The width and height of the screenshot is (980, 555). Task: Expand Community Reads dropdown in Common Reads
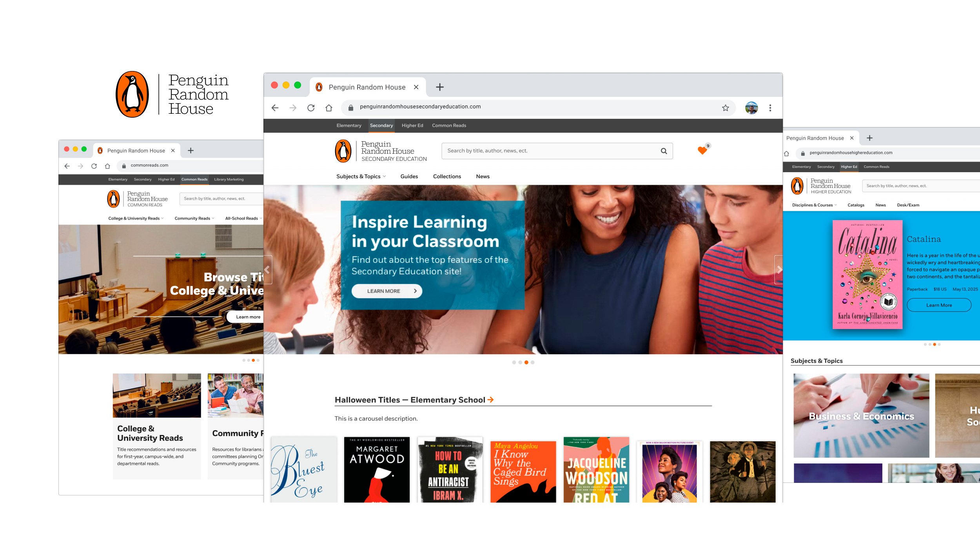point(194,218)
